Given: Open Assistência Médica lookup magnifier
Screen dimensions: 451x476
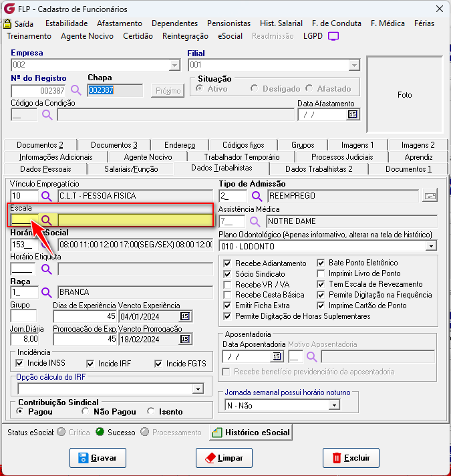Looking at the screenshot, I should tap(255, 221).
